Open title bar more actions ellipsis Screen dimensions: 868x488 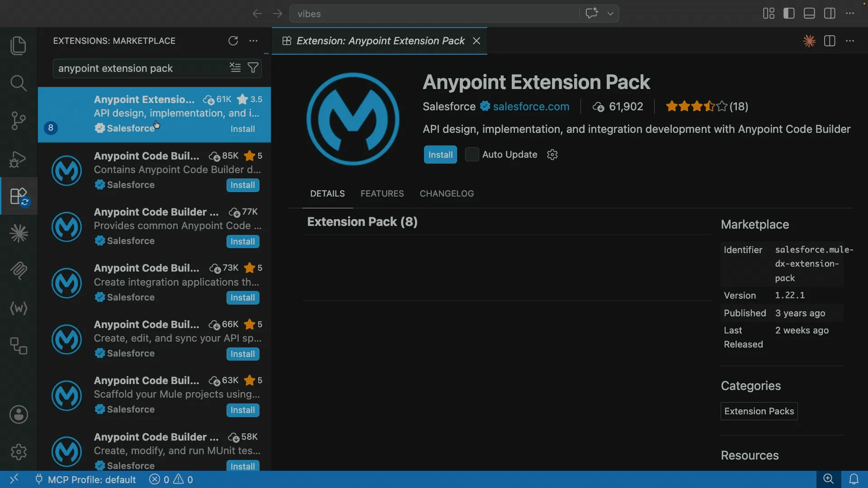850,14
